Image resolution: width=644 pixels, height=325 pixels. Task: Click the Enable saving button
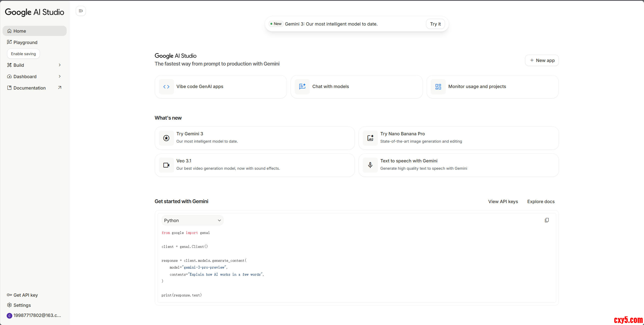(x=23, y=54)
